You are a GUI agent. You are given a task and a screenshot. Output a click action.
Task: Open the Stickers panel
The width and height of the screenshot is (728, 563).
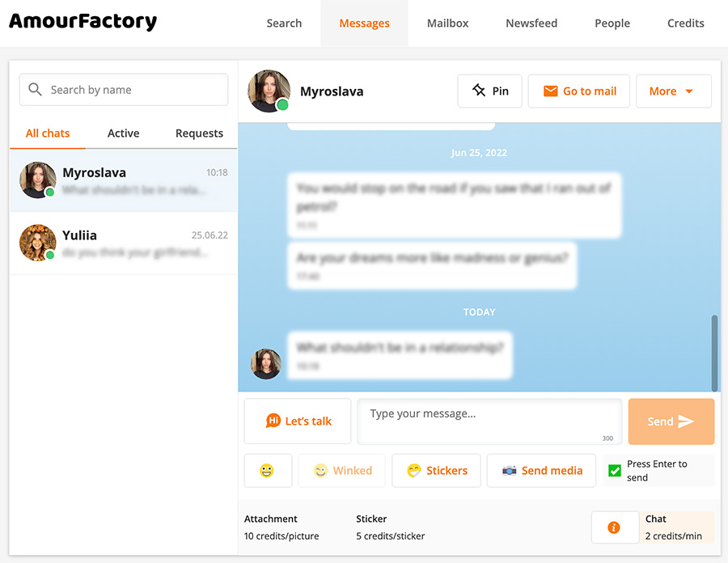pos(437,471)
